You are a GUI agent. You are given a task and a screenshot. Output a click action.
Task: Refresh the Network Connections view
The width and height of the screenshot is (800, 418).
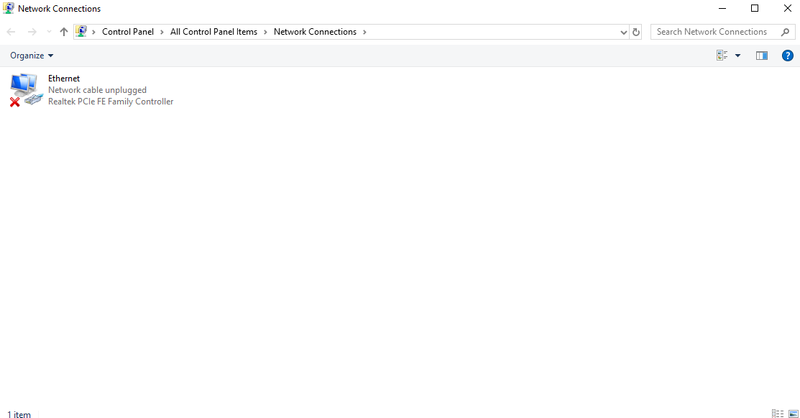(636, 32)
